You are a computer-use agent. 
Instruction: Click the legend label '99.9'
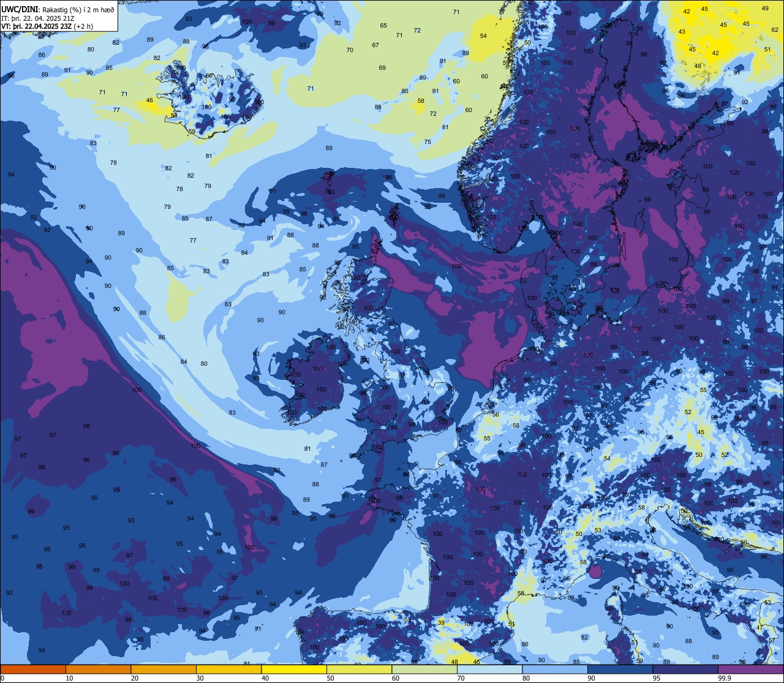tap(725, 677)
